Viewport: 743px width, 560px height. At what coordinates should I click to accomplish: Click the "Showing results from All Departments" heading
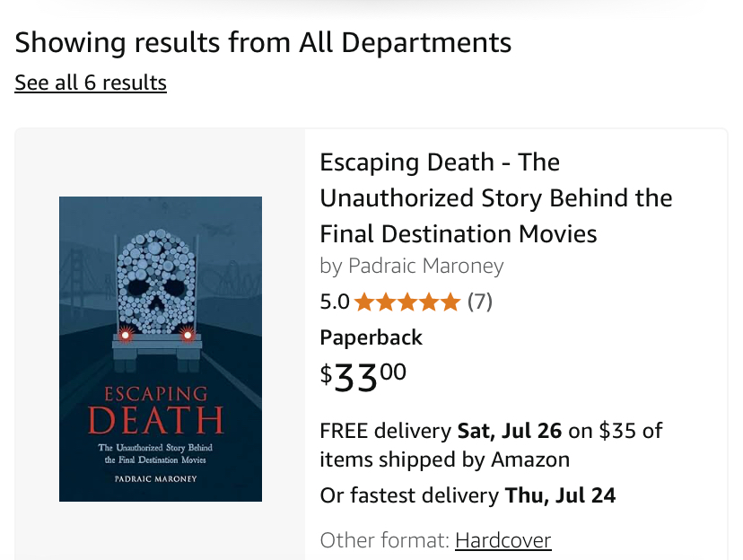click(263, 42)
